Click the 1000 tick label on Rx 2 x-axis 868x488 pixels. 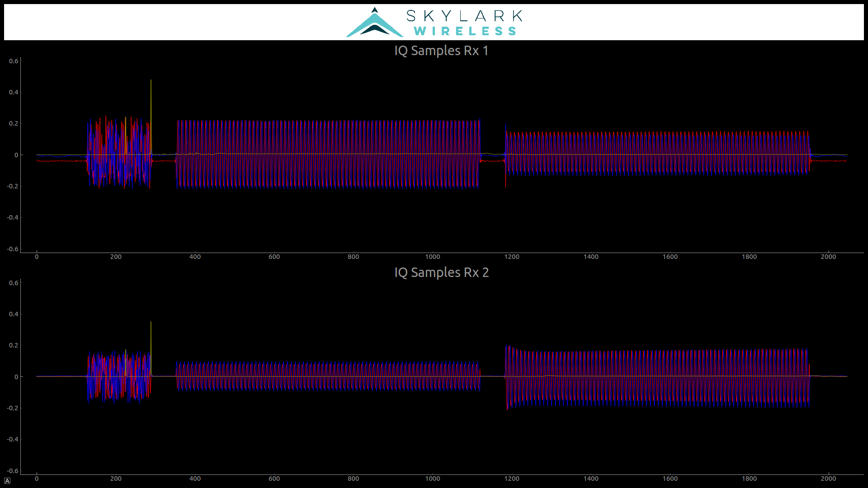pyautogui.click(x=433, y=479)
